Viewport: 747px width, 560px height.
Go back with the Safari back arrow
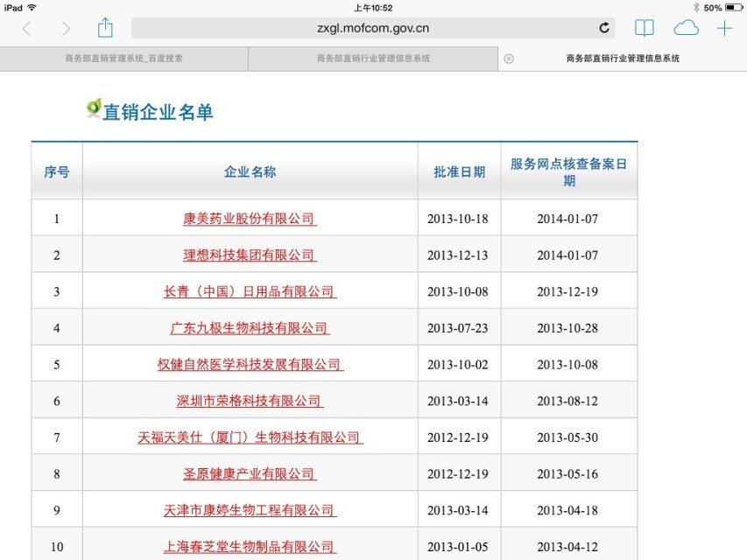pyautogui.click(x=27, y=29)
